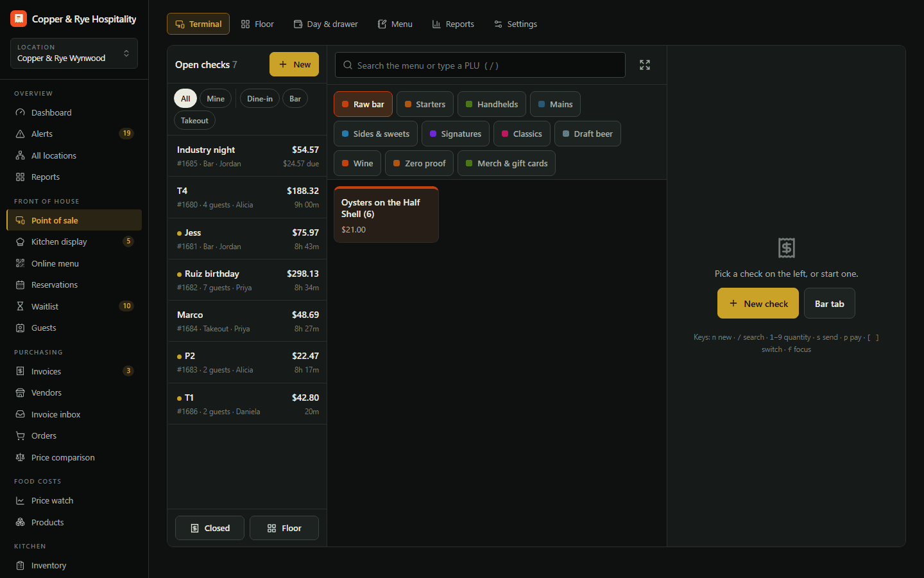This screenshot has height=578, width=924.
Task: Click the Copper & Rye Hospitality logo icon
Action: tap(19, 19)
